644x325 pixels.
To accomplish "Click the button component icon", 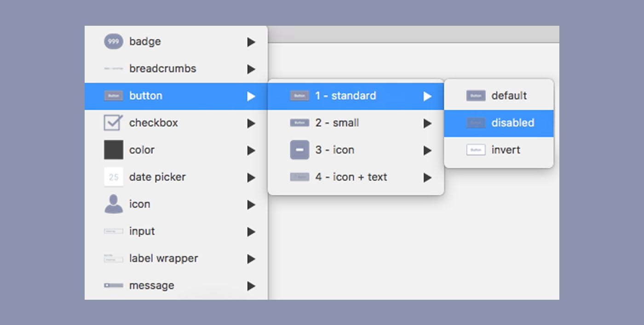I will [x=114, y=96].
